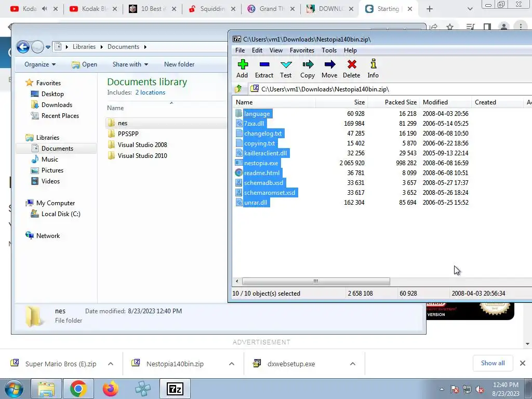This screenshot has width=532, height=399.
Task: Click the arrow after Libraries in the Explorer breadcrumb
Action: tap(101, 47)
